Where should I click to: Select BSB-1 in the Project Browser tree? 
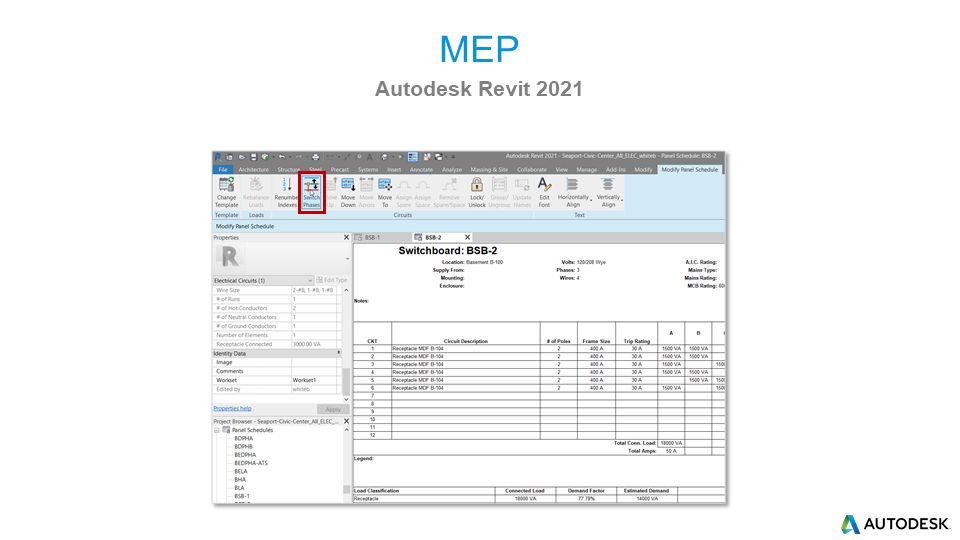pos(242,497)
